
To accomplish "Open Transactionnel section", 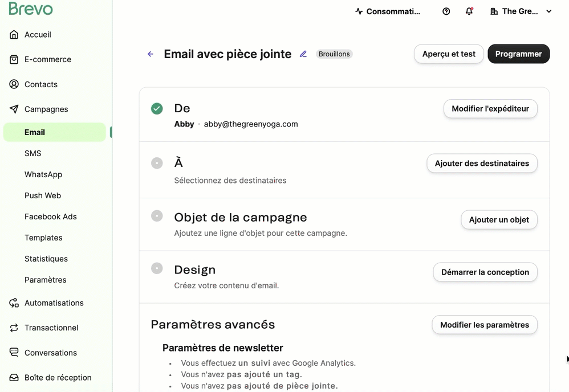I will [51, 328].
